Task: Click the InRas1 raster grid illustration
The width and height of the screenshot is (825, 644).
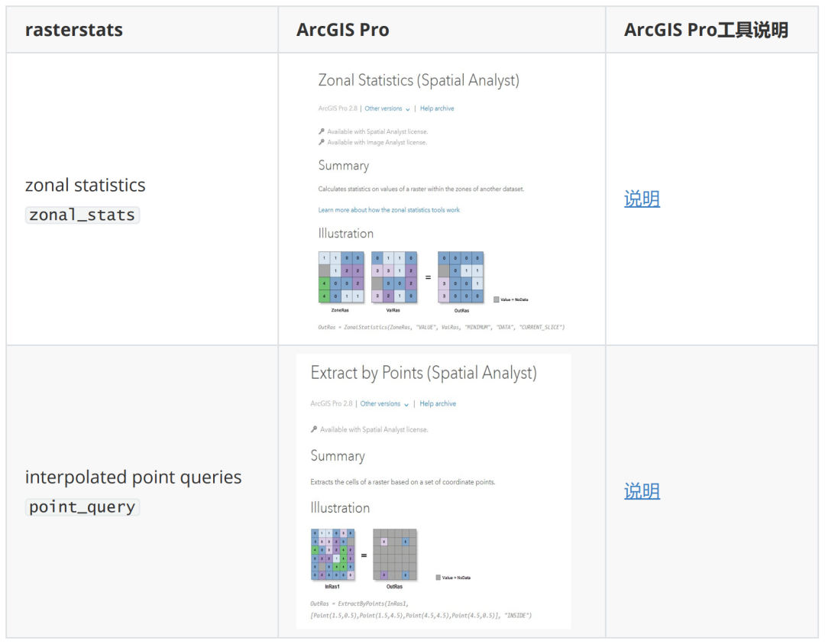Action: (332, 555)
